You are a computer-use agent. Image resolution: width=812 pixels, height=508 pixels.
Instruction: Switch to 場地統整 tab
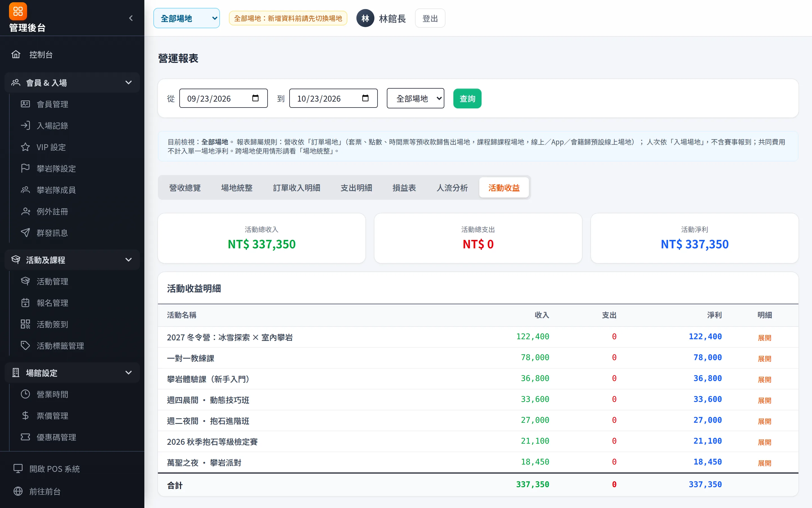(237, 188)
